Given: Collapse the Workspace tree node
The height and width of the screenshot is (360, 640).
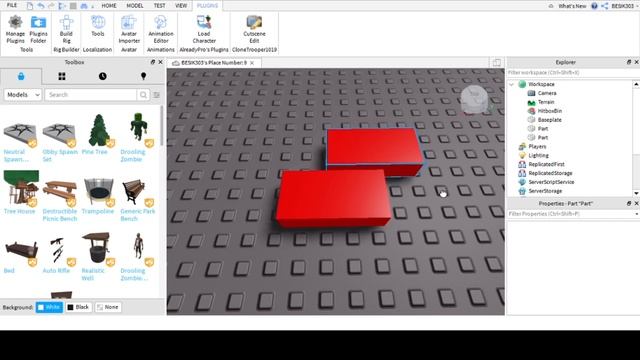Looking at the screenshot, I should pos(511,84).
